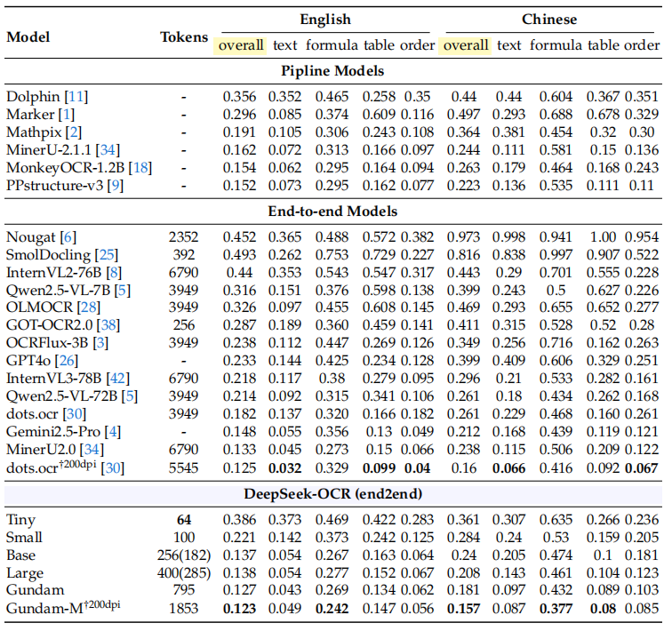Open citation 26 beside GPT4o
Viewport: 672px width, 631px height.
tap(67, 361)
